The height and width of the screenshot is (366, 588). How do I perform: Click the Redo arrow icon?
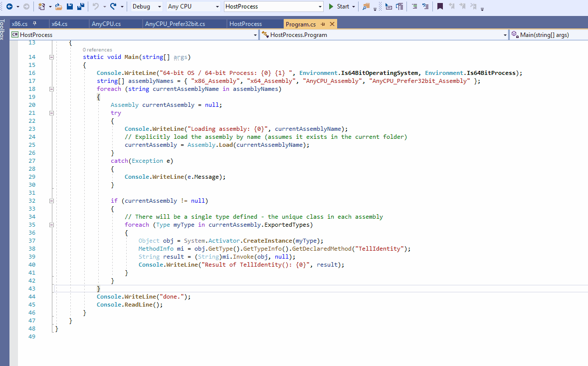coord(114,6)
